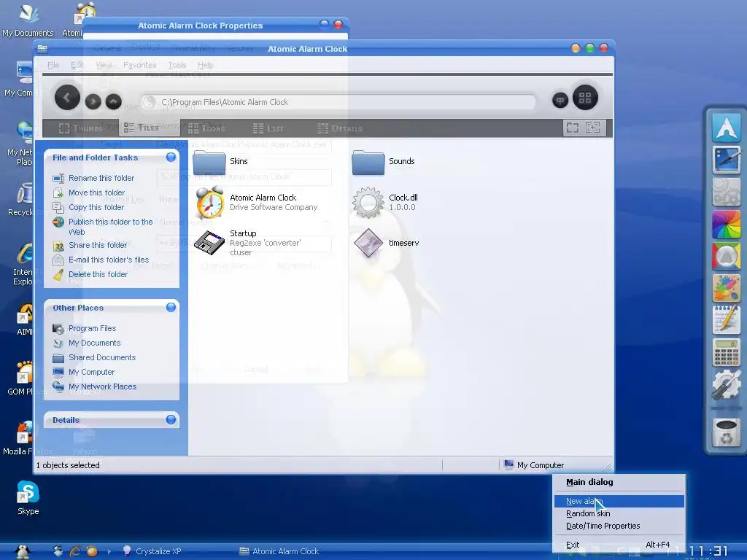
Task: Open the Sounds folder
Action: coord(368,163)
